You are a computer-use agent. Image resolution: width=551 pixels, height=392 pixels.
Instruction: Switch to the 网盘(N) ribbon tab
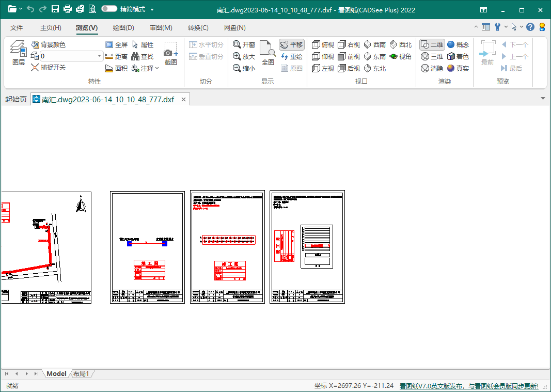click(235, 28)
